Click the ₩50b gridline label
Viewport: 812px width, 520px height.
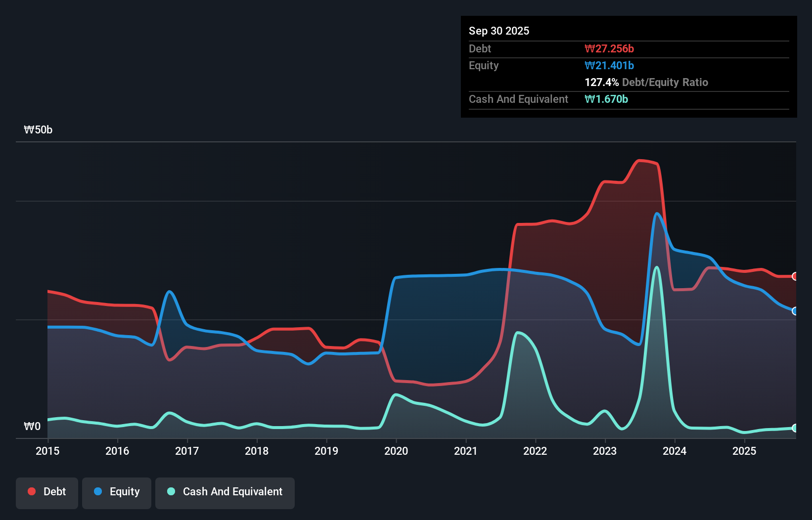pos(38,130)
